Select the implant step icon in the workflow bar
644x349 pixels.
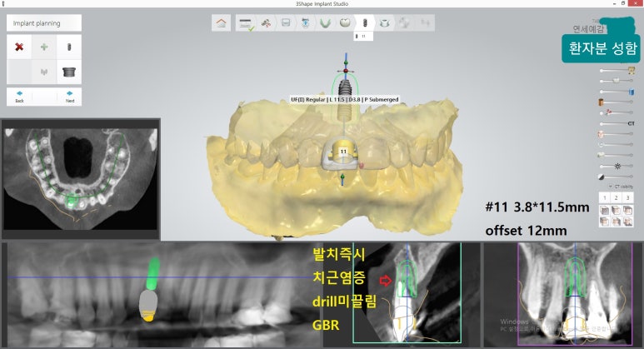pyautogui.click(x=365, y=23)
